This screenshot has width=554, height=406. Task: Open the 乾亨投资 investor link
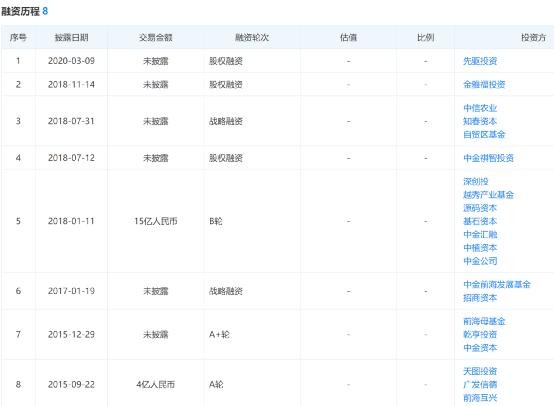point(480,334)
